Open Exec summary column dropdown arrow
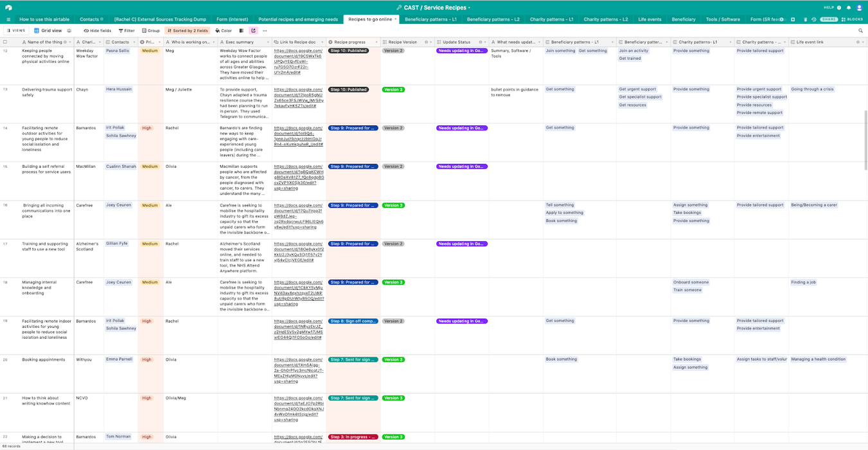The height and width of the screenshot is (450, 868). pos(267,42)
